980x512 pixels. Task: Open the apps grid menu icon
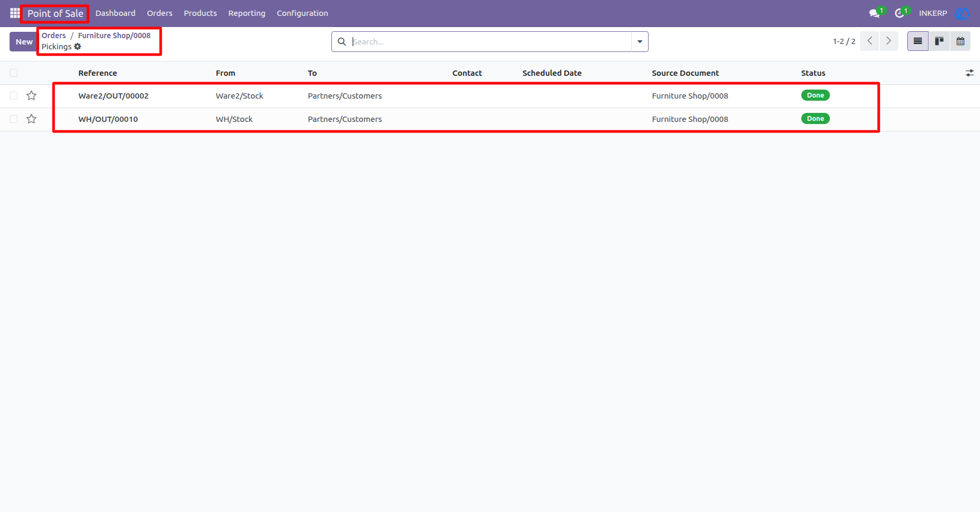point(15,13)
